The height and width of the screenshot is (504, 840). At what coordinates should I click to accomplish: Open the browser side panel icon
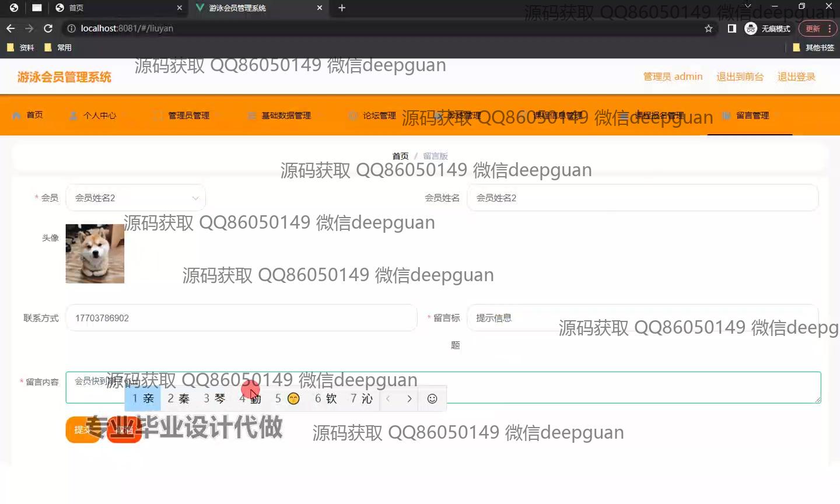(731, 29)
